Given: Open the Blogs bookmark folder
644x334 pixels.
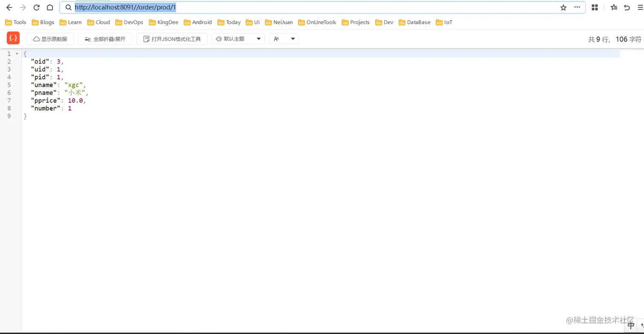Looking at the screenshot, I should click(x=43, y=22).
